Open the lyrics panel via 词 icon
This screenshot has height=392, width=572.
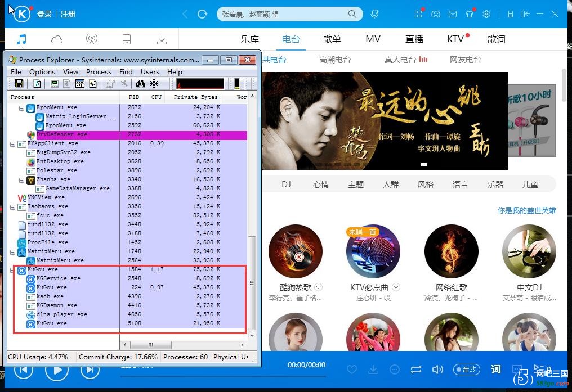point(495,370)
